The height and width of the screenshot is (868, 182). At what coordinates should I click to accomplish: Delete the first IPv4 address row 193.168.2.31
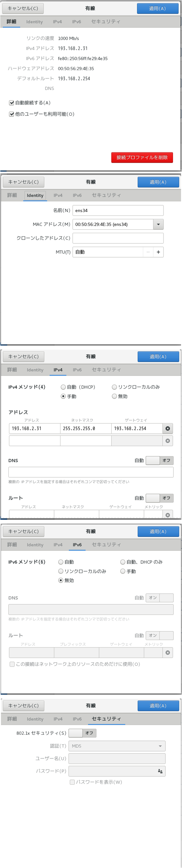(x=168, y=429)
